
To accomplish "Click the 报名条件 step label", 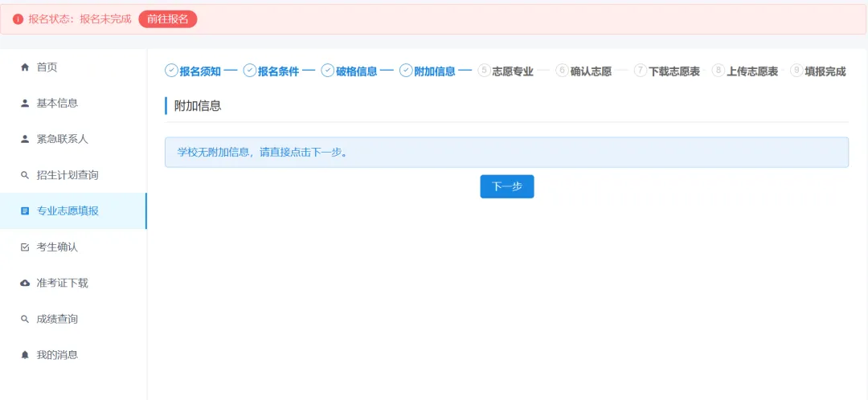I will pos(278,71).
